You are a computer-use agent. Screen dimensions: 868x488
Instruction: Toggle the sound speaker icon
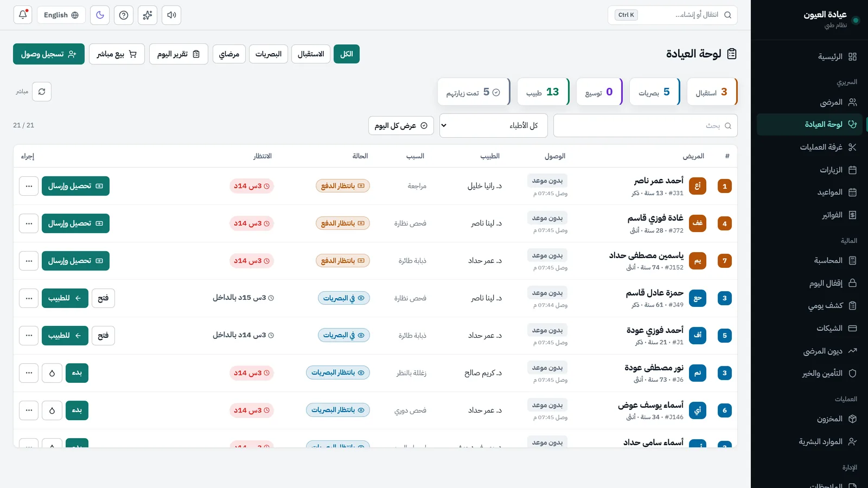(171, 15)
